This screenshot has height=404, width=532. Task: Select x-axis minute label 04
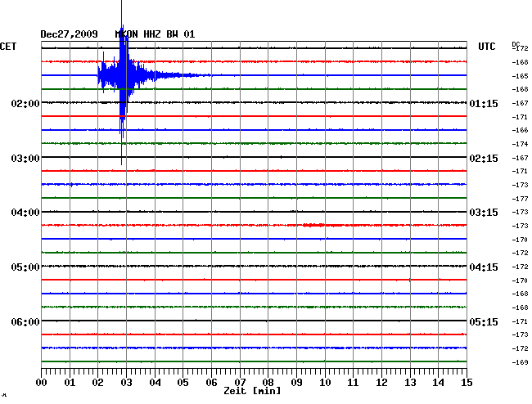(x=155, y=383)
